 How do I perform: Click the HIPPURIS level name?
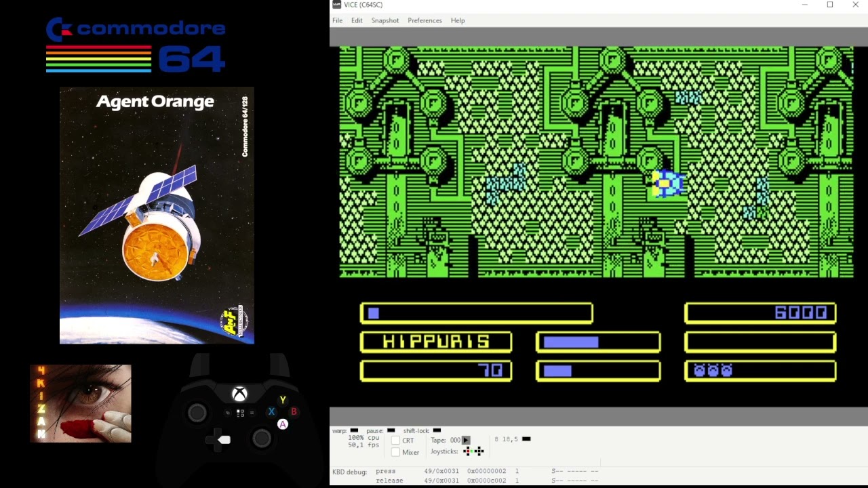coord(436,342)
